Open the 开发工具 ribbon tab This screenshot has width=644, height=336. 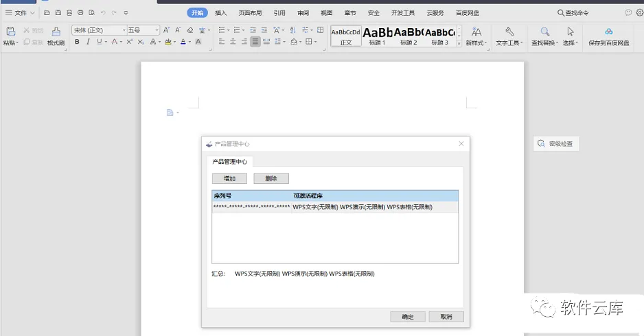pos(403,13)
